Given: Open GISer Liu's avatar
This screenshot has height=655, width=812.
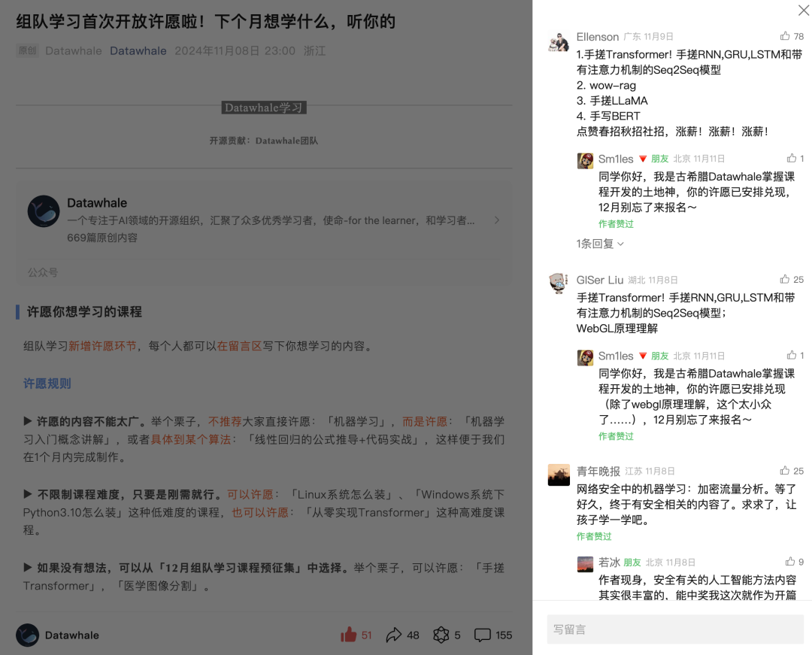Looking at the screenshot, I should [x=558, y=284].
